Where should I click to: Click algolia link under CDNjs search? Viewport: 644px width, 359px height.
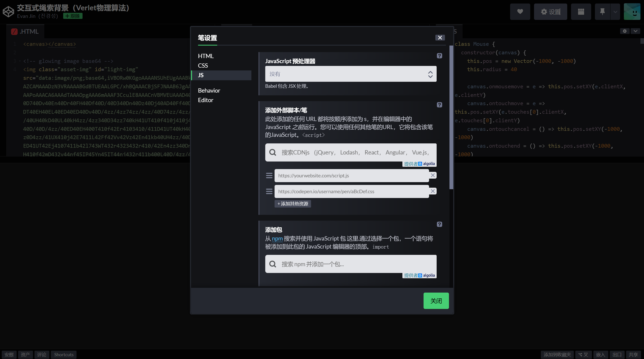[x=419, y=164]
